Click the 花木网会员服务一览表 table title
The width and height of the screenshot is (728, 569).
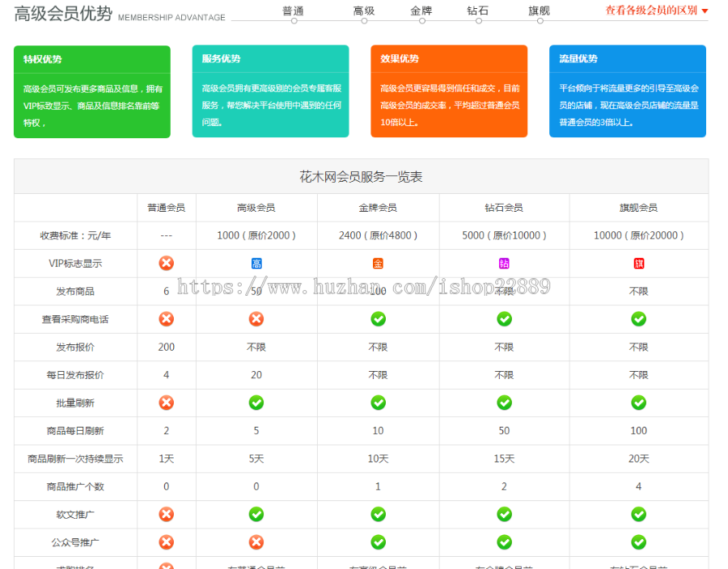(x=361, y=177)
